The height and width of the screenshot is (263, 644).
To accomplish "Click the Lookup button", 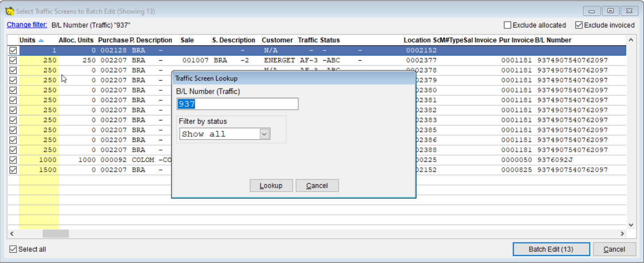I will [271, 186].
